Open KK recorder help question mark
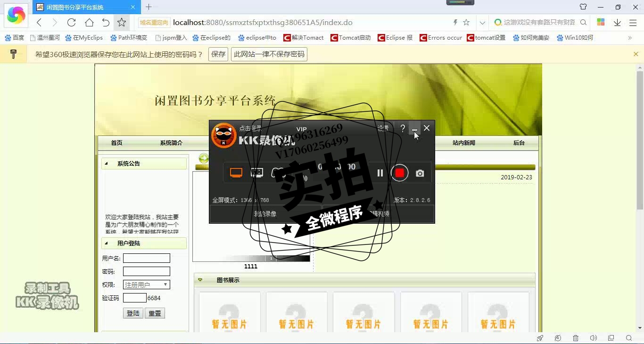 [403, 128]
